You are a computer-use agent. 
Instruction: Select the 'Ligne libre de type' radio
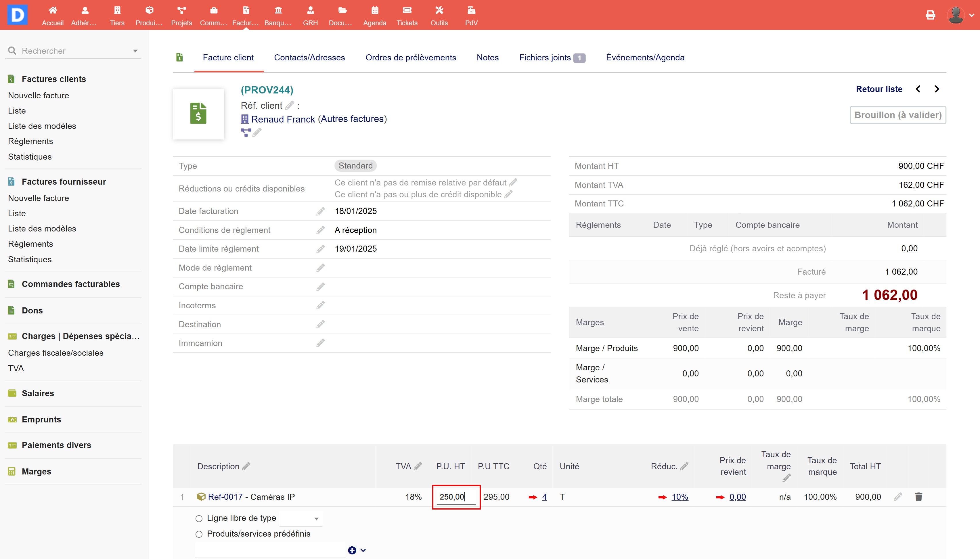[x=199, y=519]
